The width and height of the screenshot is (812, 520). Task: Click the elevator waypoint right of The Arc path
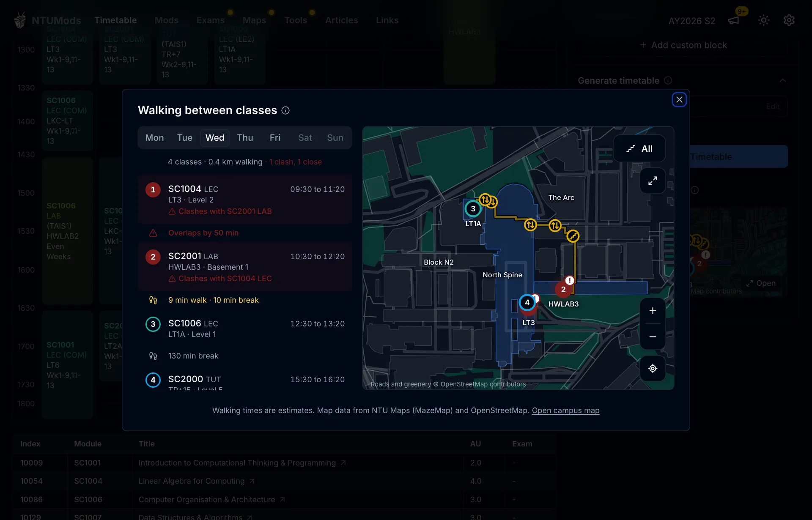(555, 226)
